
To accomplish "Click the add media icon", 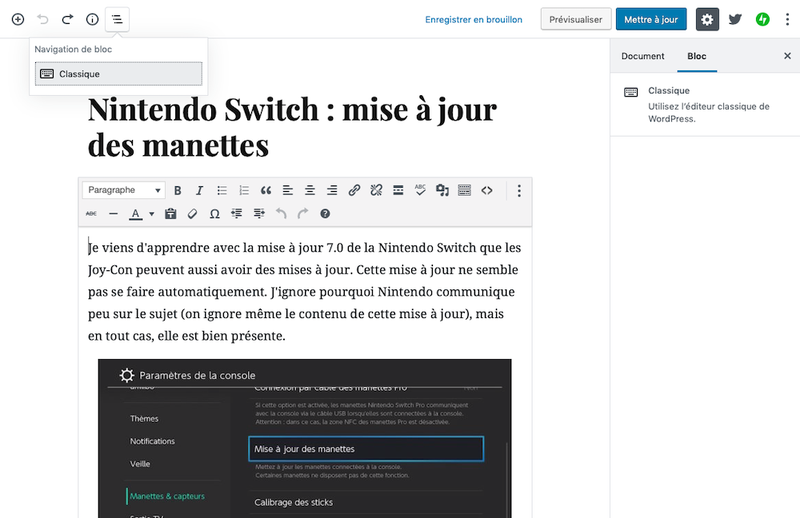I will point(442,190).
